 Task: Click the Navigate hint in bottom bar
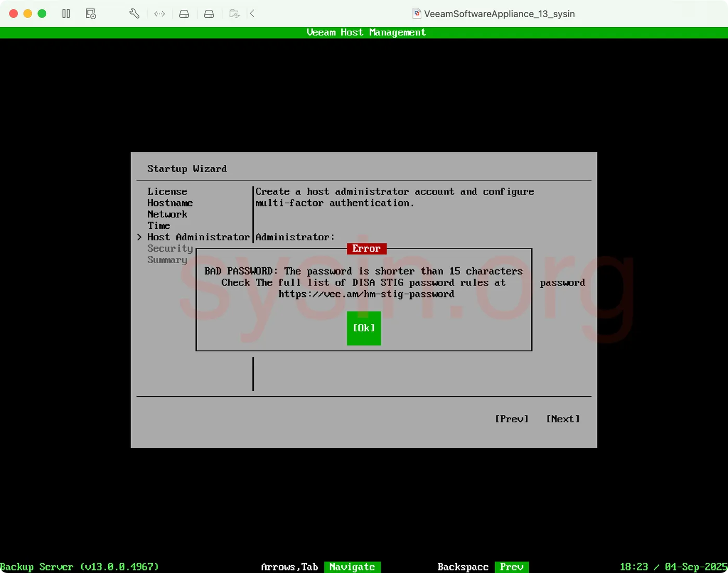tap(353, 567)
